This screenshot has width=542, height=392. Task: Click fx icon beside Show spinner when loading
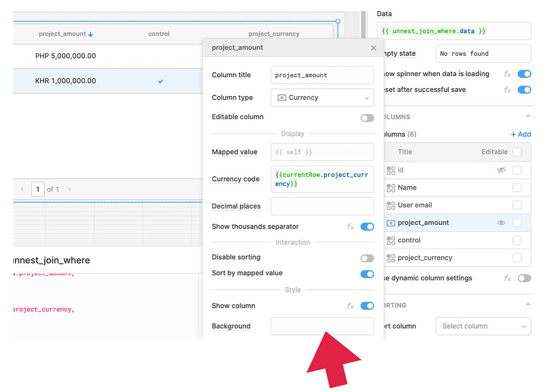[x=507, y=74]
